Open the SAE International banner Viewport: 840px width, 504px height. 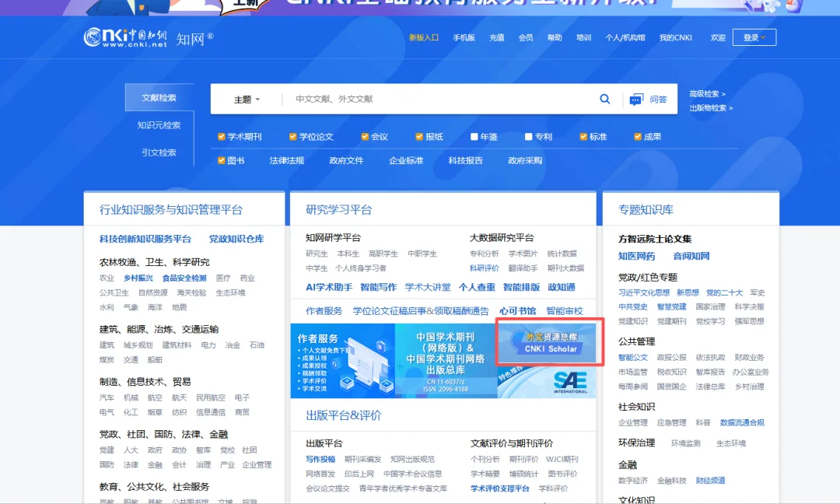click(x=547, y=381)
